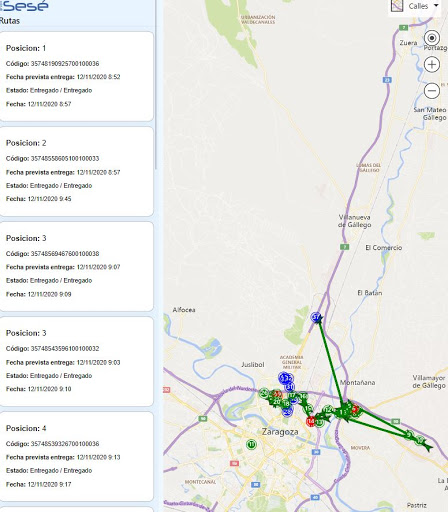Zoom in with the plus button
Viewport: 448px width, 512px height.
click(432, 64)
